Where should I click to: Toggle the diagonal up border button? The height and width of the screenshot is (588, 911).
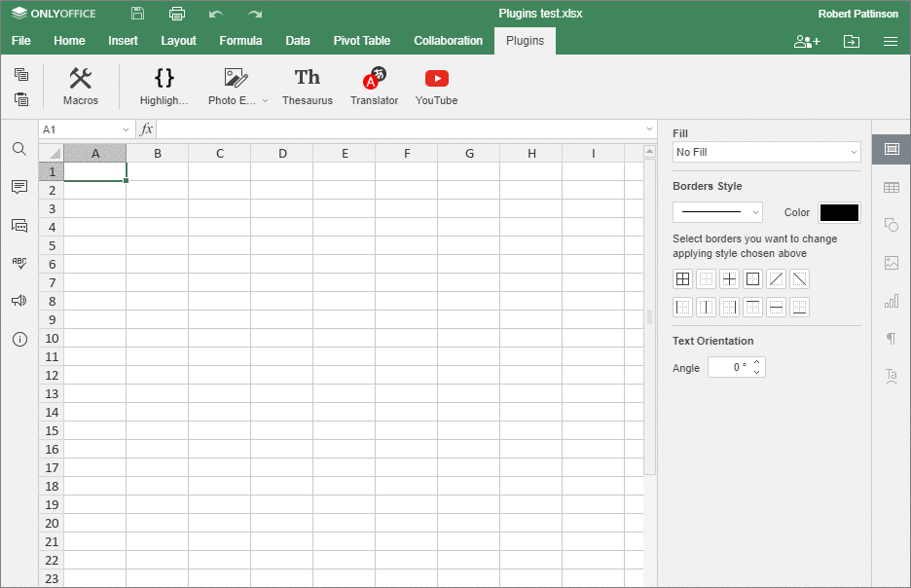[777, 279]
